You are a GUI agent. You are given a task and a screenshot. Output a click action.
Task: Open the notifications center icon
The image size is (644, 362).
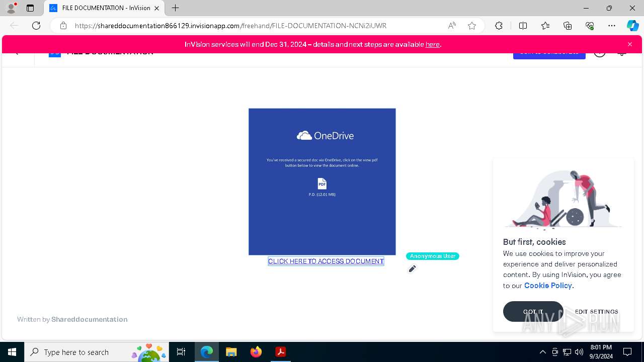tap(627, 352)
